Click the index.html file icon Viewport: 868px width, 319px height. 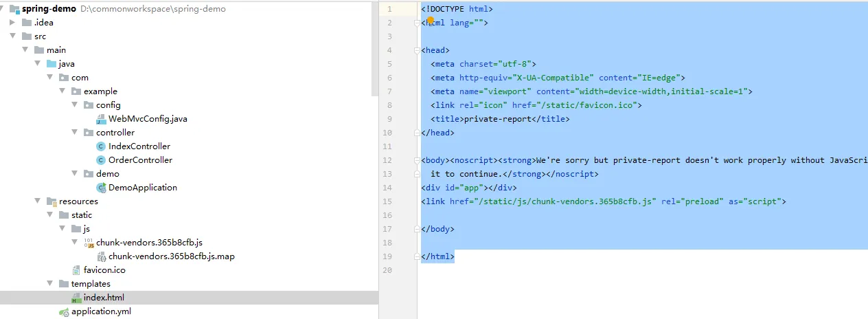point(76,298)
